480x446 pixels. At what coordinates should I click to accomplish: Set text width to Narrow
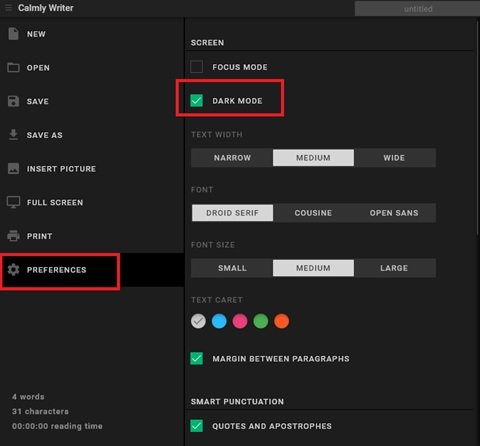tap(232, 158)
